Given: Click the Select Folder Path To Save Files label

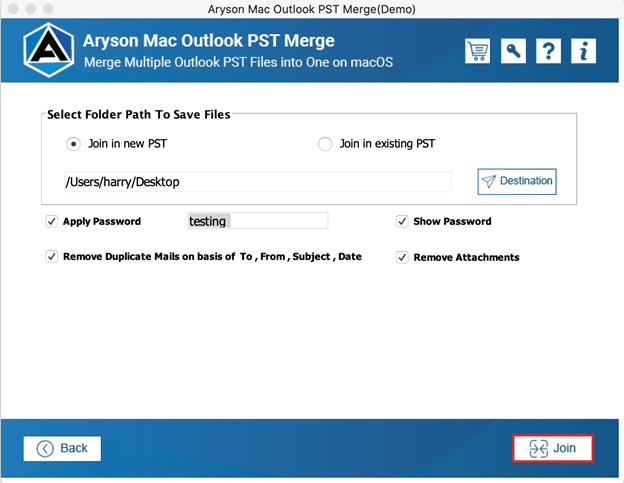Looking at the screenshot, I should tap(138, 115).
